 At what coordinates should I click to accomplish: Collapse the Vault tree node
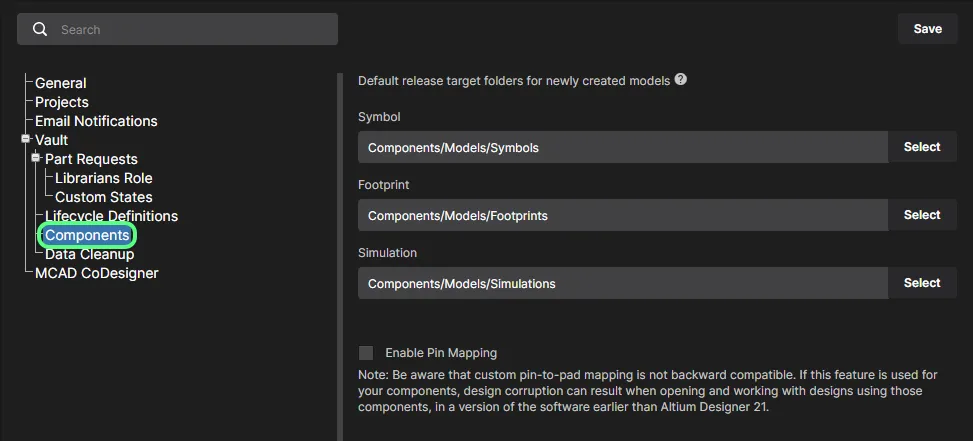point(26,140)
